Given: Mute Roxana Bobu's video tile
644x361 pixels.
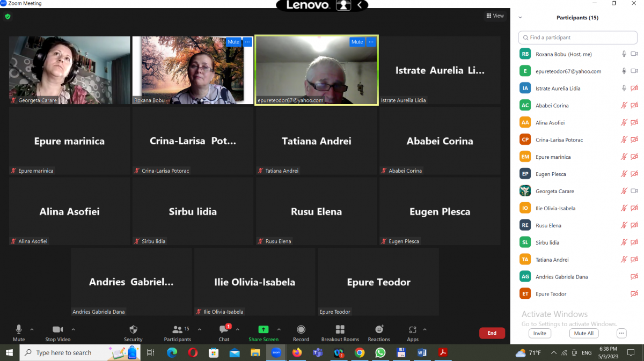Looking at the screenshot, I should pyautogui.click(x=233, y=42).
